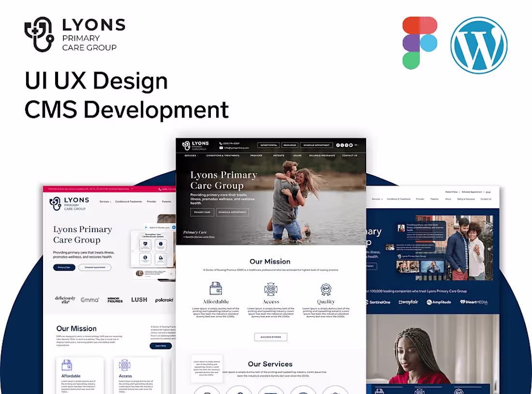Expand Services menu on the left mockup
The image size is (532, 394).
pyautogui.click(x=105, y=202)
